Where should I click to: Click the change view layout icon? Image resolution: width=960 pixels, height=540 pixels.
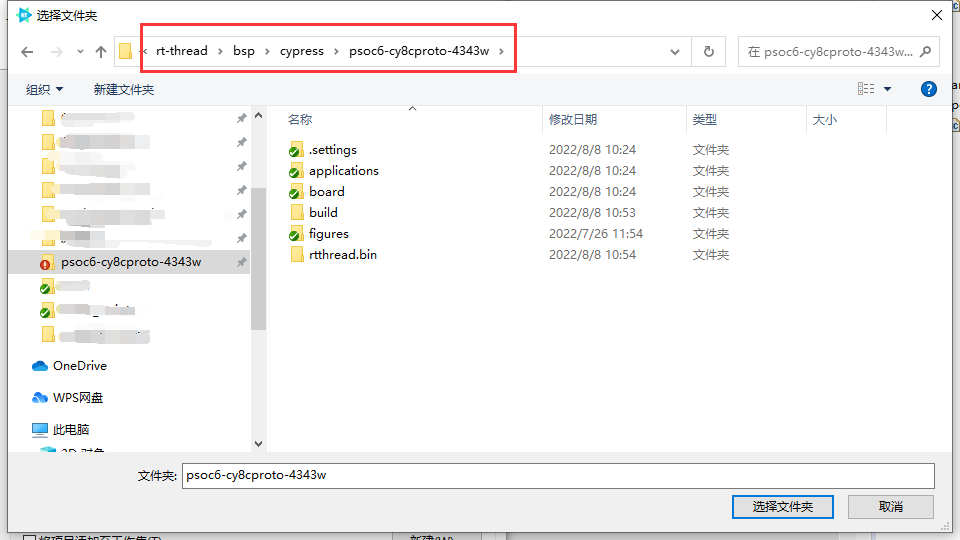tap(866, 89)
